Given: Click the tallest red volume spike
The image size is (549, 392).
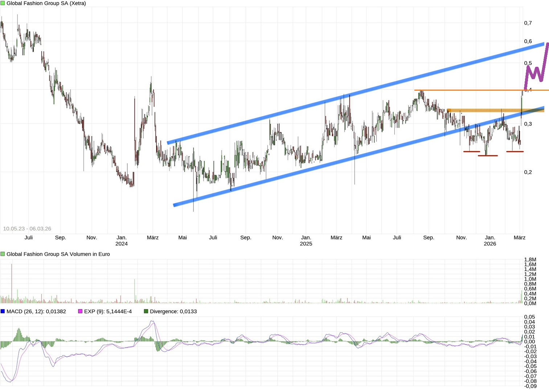Looking at the screenshot, I should 12,283.
